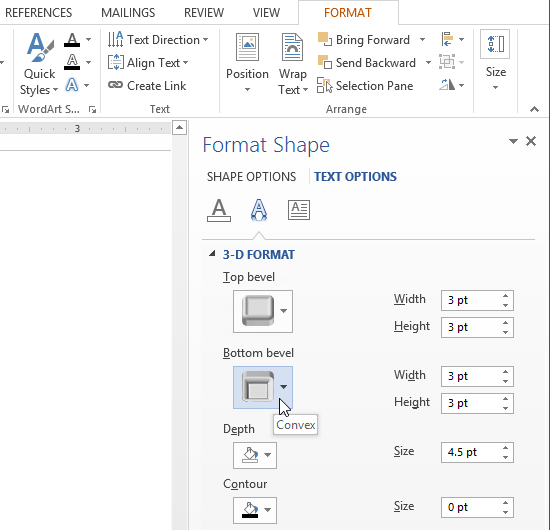
Task: Open the Wrap Text menu
Action: [293, 64]
